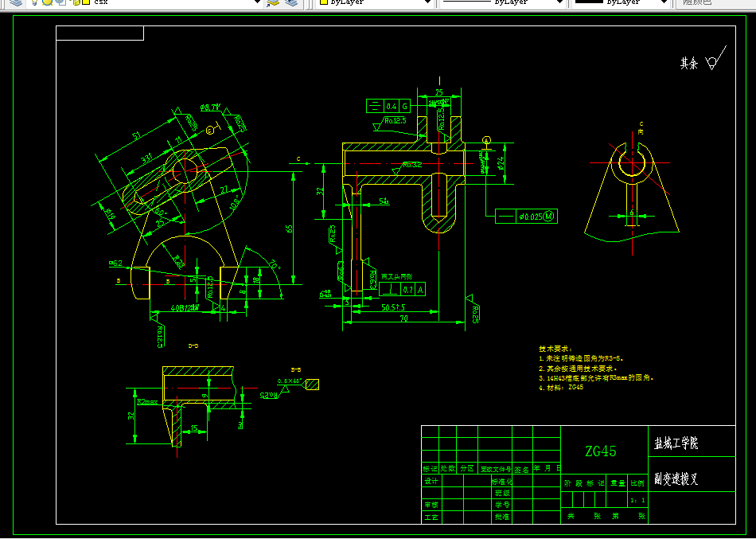Select the 0.1 A perpendicularity tolerance frame
The width and height of the screenshot is (756, 539).
(x=402, y=290)
